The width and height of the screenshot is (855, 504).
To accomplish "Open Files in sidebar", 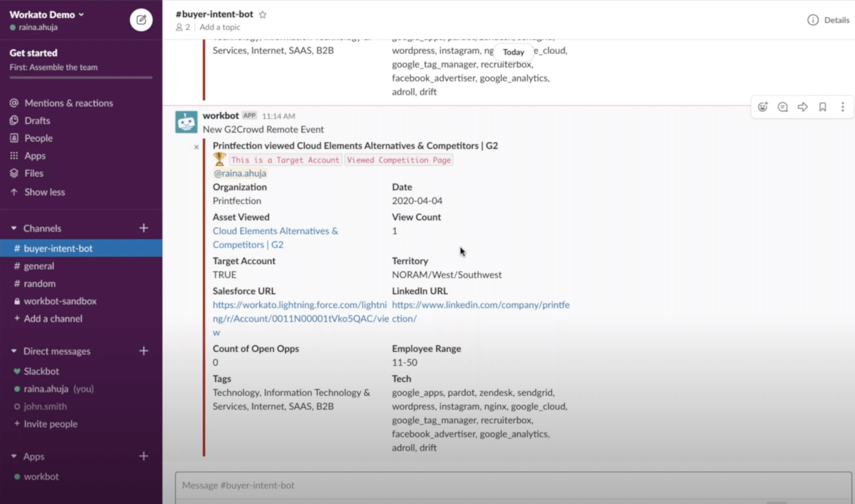I will pyautogui.click(x=34, y=173).
